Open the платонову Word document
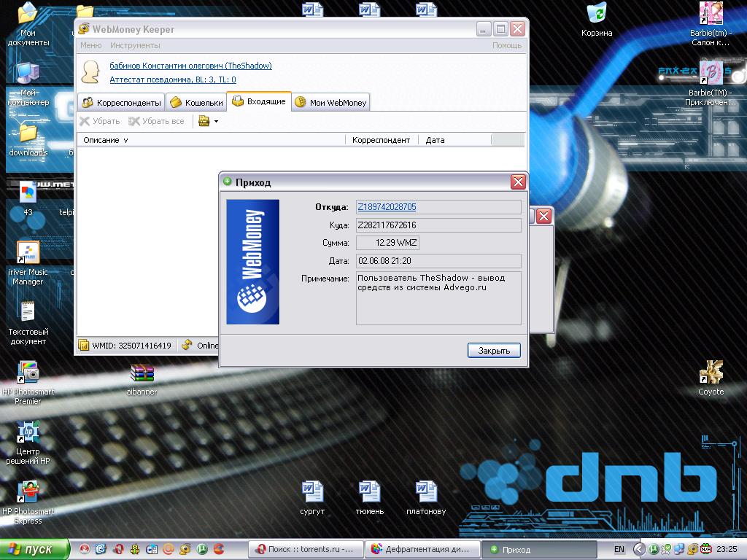Image resolution: width=747 pixels, height=560 pixels. tap(426, 498)
